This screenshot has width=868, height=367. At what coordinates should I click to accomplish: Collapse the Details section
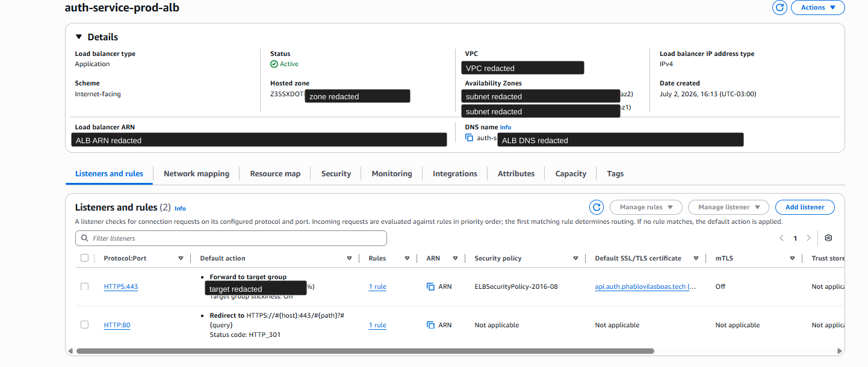click(x=79, y=37)
